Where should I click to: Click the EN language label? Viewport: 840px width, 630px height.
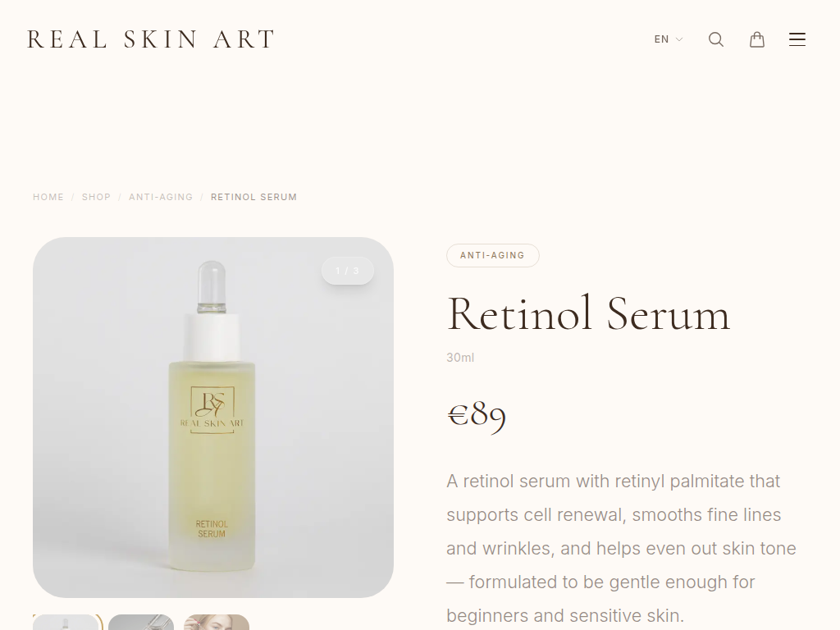[x=662, y=39]
